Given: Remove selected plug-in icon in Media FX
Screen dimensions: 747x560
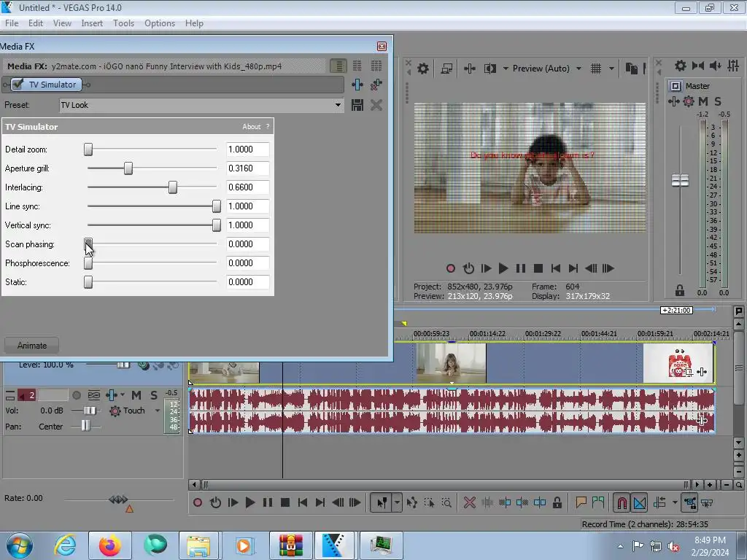Looking at the screenshot, I should [x=376, y=85].
